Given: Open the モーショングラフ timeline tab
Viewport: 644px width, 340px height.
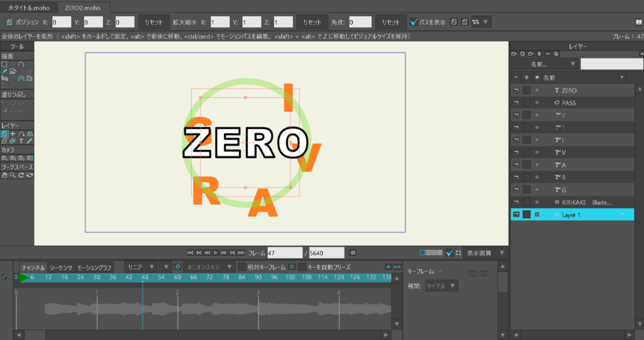Looking at the screenshot, I should pos(94,267).
